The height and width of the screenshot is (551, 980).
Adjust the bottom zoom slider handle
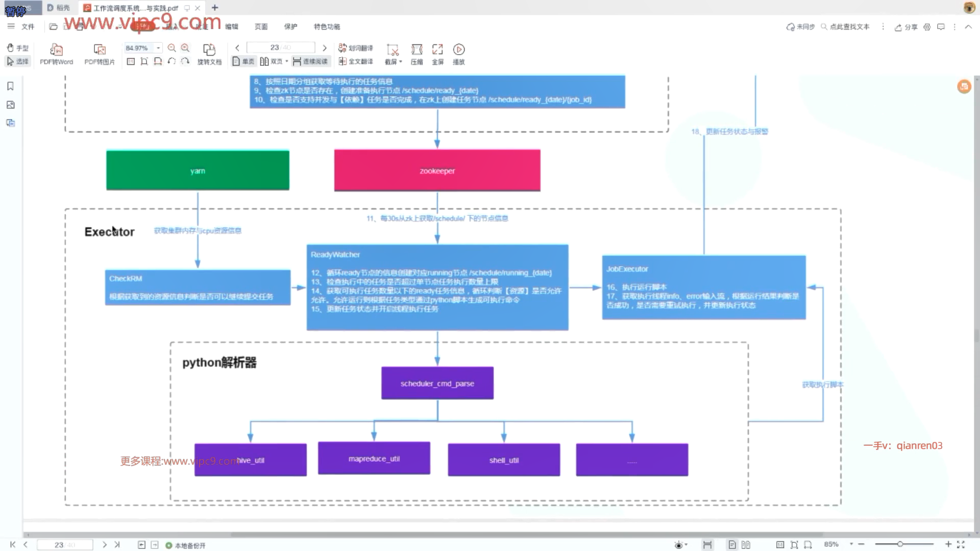(x=900, y=544)
